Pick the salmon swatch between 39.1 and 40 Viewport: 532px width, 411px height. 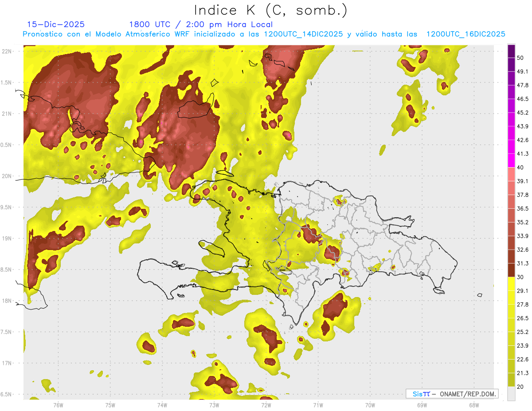click(x=511, y=174)
